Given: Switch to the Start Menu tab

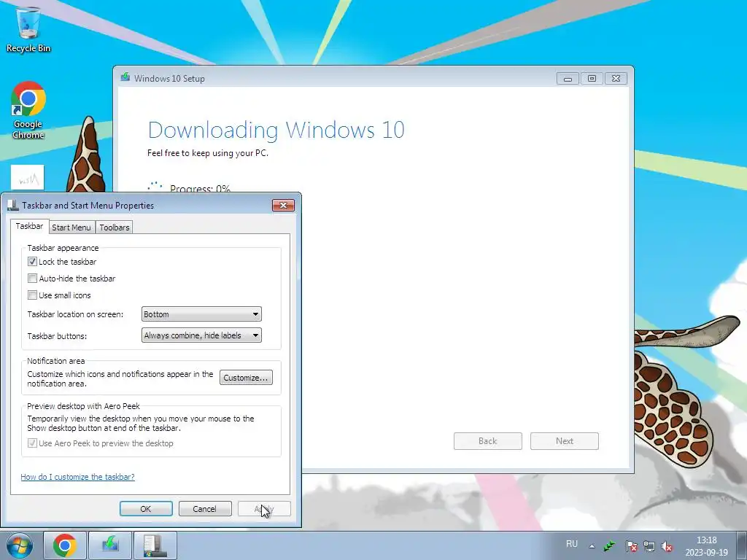Looking at the screenshot, I should point(71,227).
